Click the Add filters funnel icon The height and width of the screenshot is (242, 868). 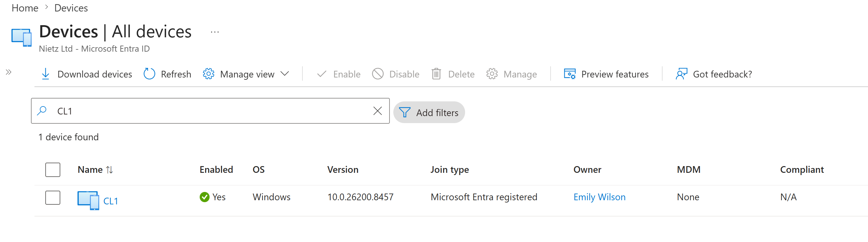(405, 113)
